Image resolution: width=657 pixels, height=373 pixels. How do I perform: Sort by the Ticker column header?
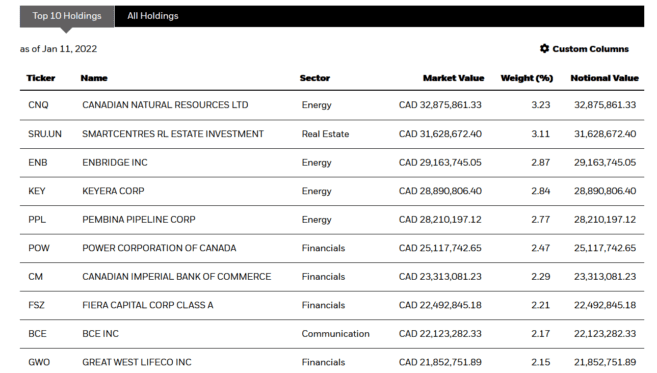click(41, 78)
